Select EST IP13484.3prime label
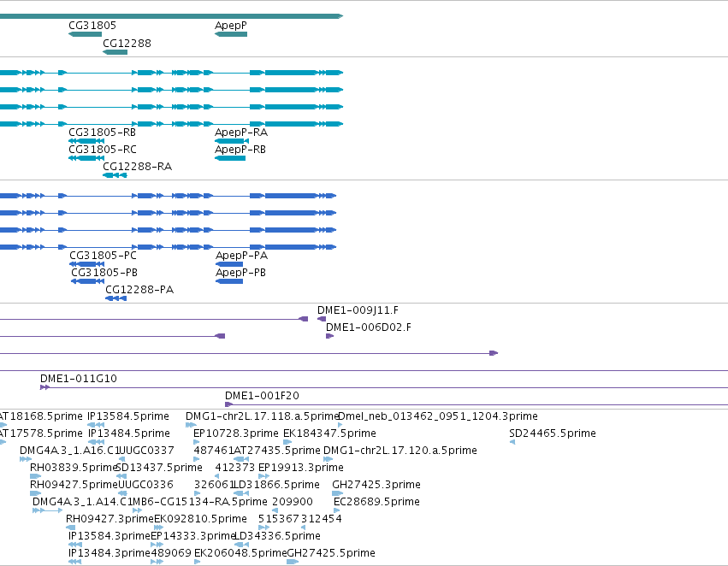The width and height of the screenshot is (728, 566). pyautogui.click(x=109, y=553)
